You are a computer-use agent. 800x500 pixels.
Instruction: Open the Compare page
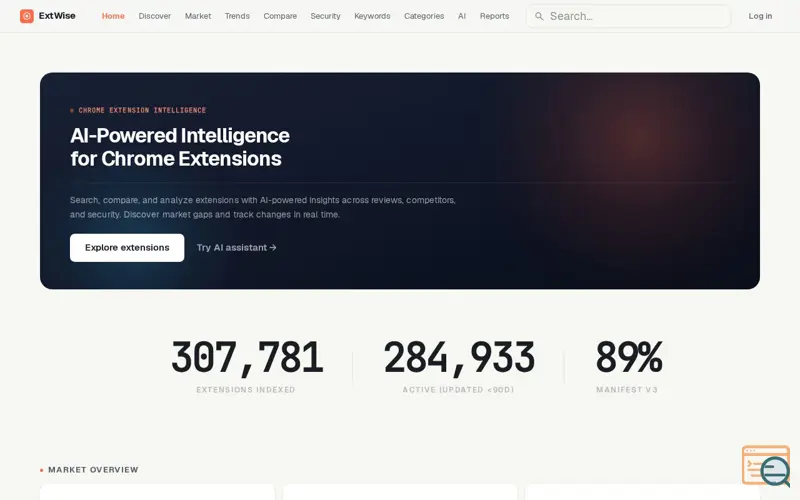[280, 16]
